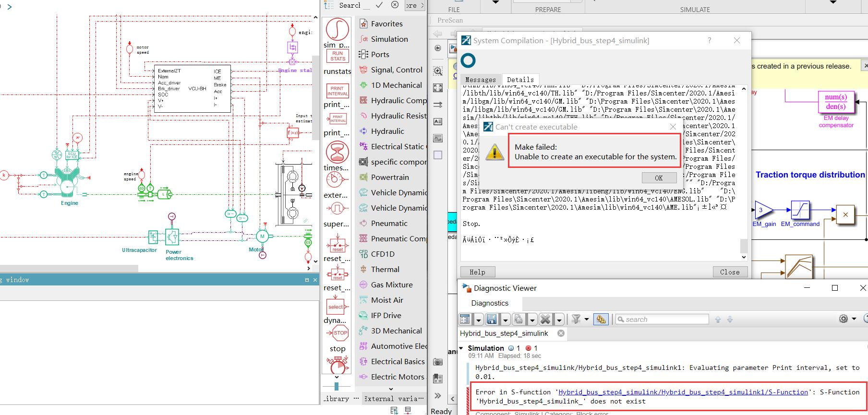Image resolution: width=868 pixels, height=415 pixels.
Task: Select the sim_param integrator icon in library
Action: (x=337, y=29)
